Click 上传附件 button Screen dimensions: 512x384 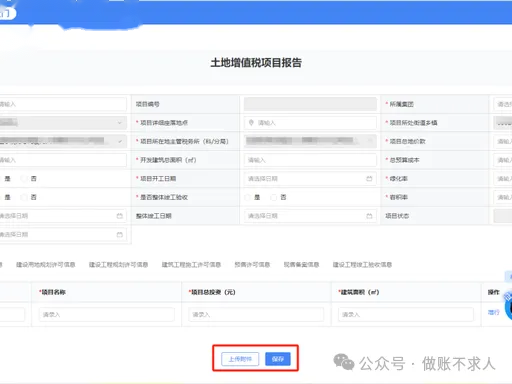point(240,359)
